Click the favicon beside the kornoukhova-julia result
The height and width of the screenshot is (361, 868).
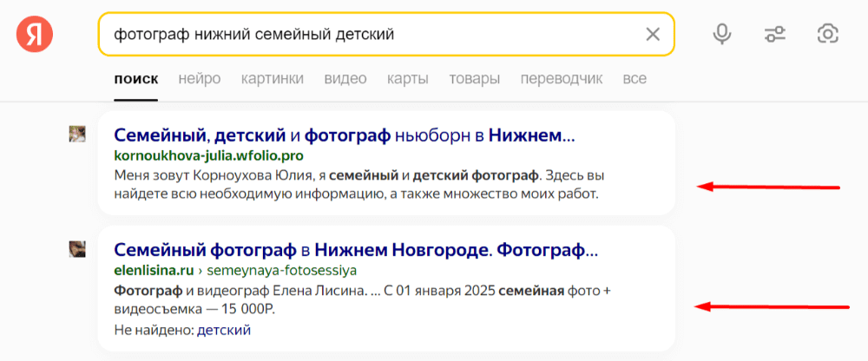(x=77, y=134)
